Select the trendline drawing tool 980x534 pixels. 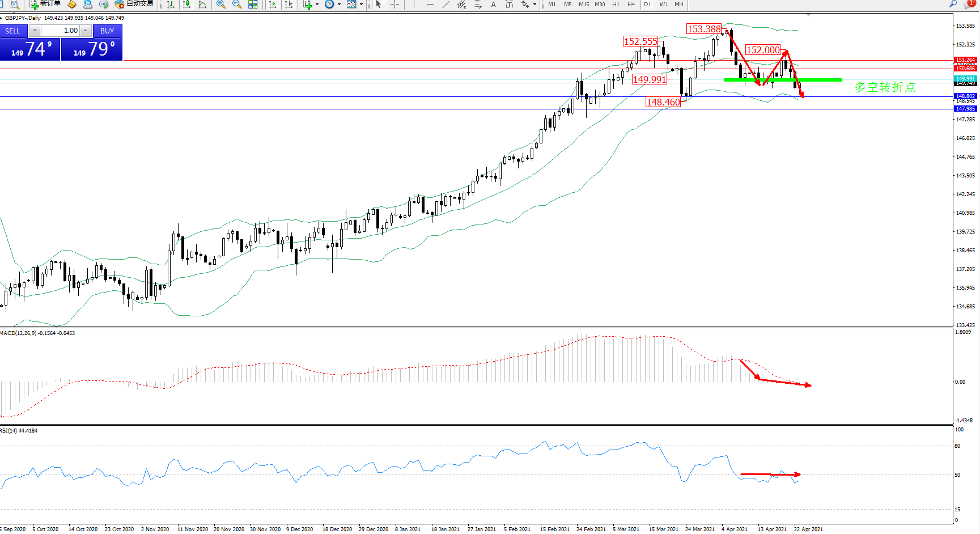[446, 5]
